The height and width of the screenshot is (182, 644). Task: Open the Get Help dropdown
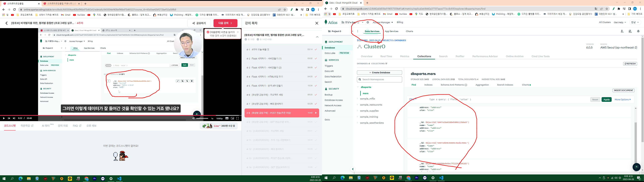(620, 22)
